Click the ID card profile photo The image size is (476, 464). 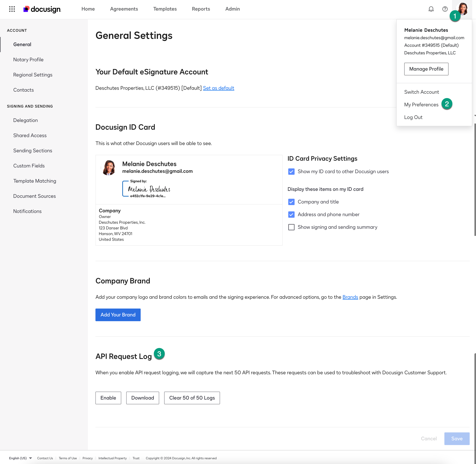[108, 168]
